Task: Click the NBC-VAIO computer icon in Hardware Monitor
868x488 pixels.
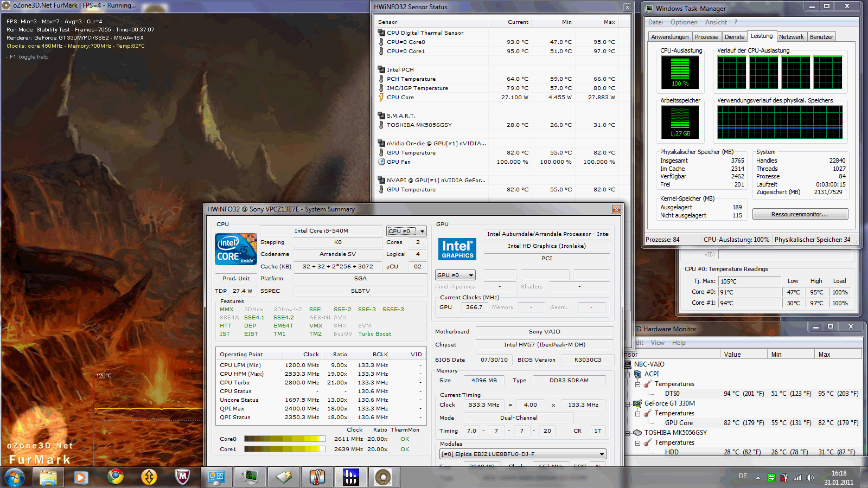Action: tap(628, 364)
